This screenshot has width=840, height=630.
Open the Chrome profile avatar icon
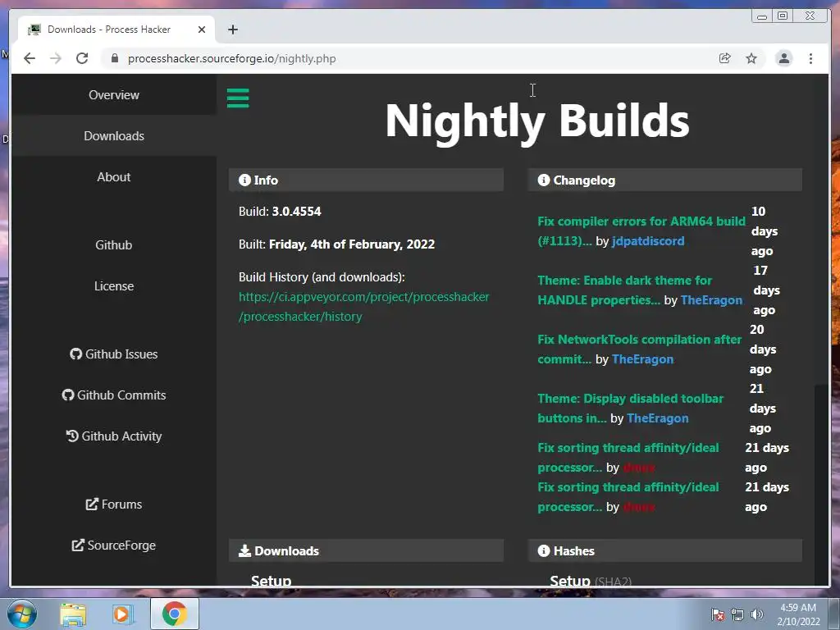[x=783, y=58]
